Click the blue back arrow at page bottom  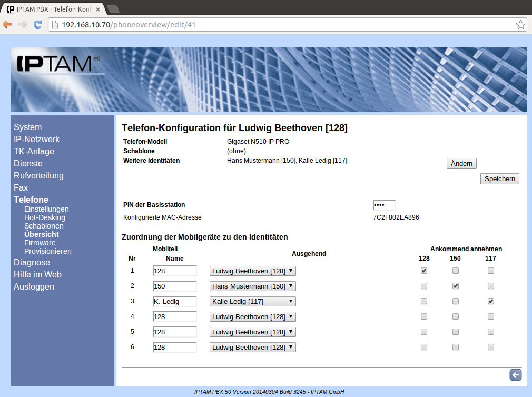coord(515,374)
